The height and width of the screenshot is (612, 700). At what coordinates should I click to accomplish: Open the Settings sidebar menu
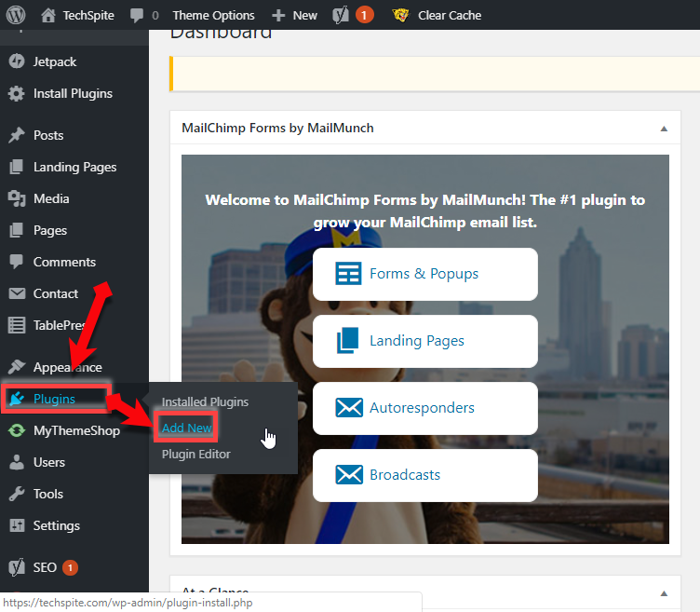point(56,525)
